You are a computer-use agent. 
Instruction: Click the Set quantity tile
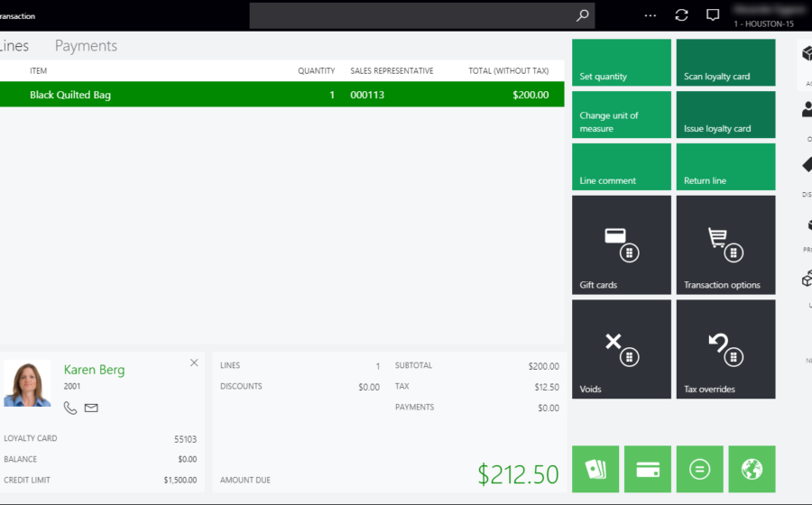[x=622, y=62]
